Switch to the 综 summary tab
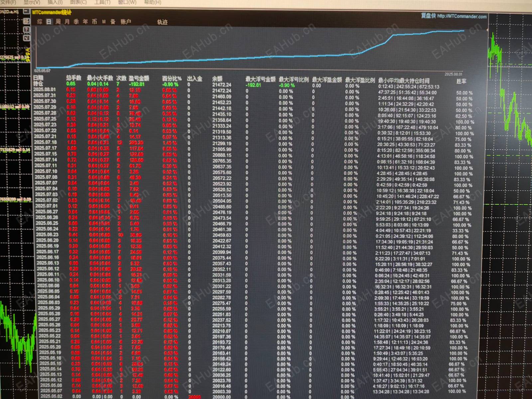The width and height of the screenshot is (532, 399). (x=40, y=22)
